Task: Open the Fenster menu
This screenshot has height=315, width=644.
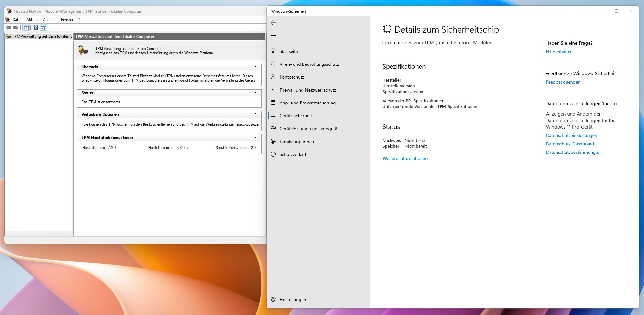Action: pos(67,20)
